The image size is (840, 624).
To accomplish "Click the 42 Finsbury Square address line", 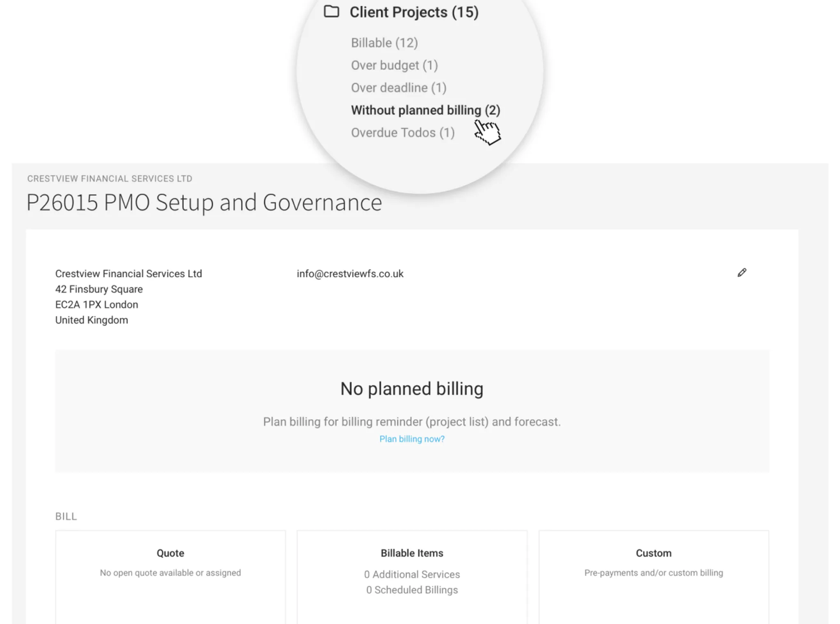I will click(99, 289).
